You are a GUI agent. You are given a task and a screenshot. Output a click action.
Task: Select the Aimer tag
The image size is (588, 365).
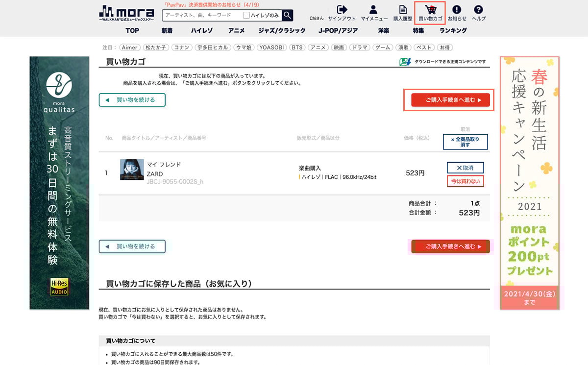click(130, 48)
